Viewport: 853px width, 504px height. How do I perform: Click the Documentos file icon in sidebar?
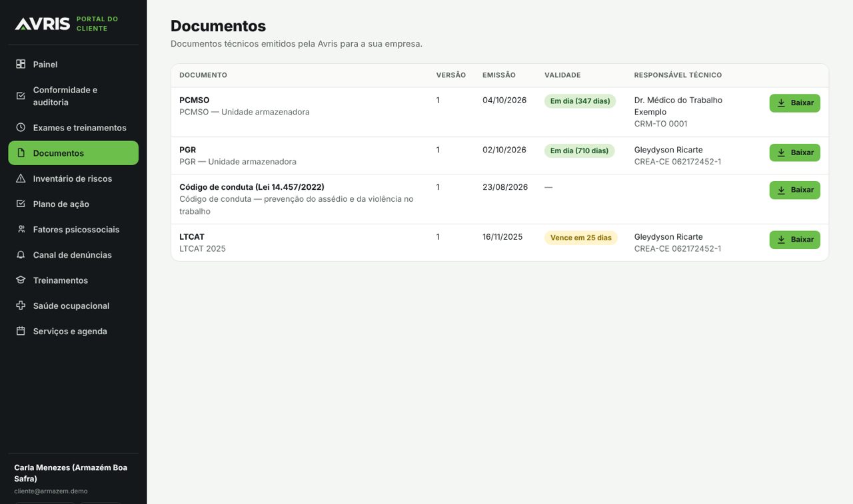[x=21, y=153]
